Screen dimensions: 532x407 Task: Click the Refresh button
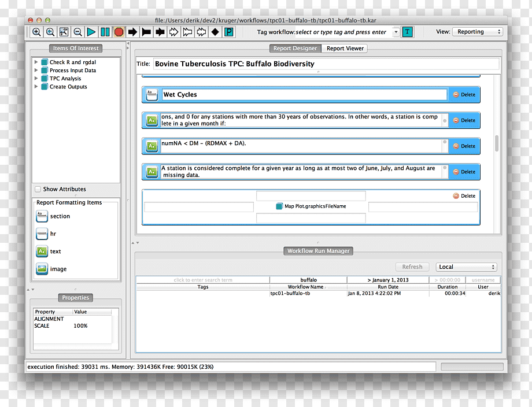pyautogui.click(x=412, y=267)
